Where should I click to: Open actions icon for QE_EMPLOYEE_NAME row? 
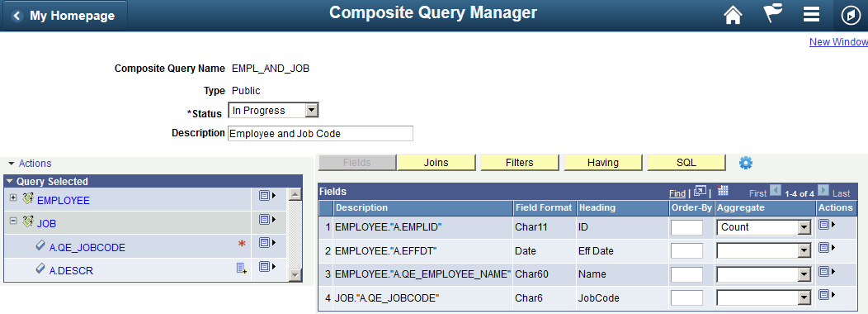click(826, 271)
